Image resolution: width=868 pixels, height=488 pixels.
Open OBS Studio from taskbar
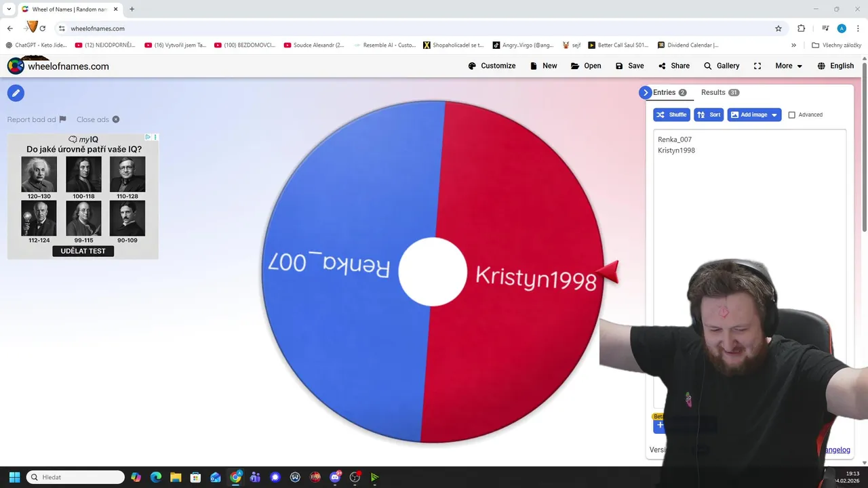[x=355, y=477]
